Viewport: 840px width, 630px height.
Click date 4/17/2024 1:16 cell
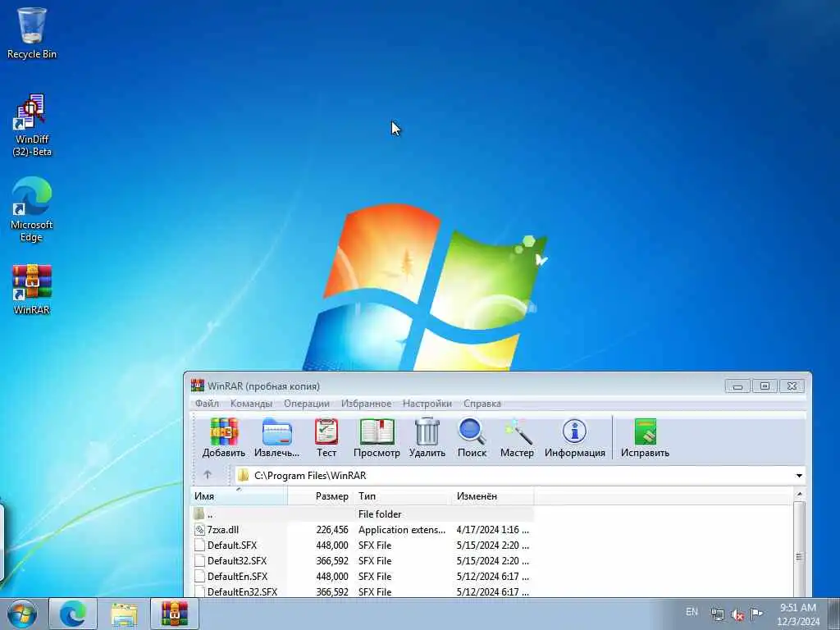(492, 529)
